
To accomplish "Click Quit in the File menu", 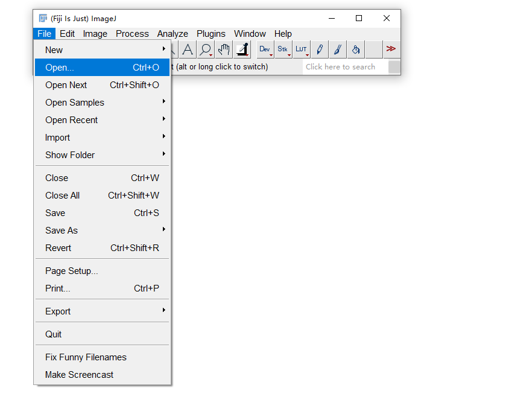I will tap(54, 334).
